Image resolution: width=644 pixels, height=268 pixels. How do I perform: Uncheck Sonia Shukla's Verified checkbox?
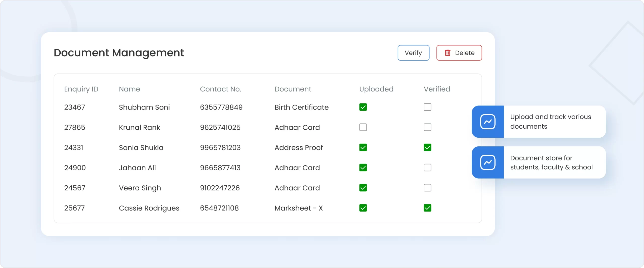pos(427,147)
